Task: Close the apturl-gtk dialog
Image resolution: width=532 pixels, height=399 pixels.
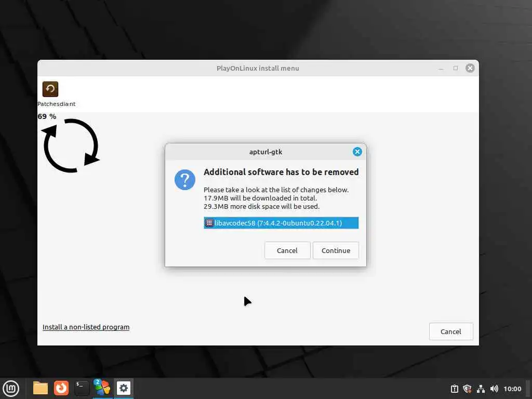Action: click(357, 152)
